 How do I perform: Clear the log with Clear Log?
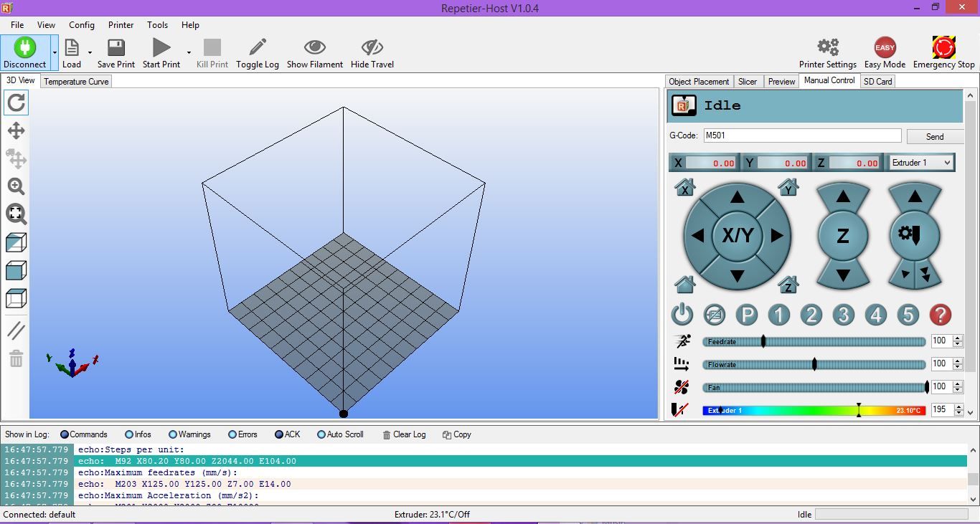pyautogui.click(x=404, y=434)
